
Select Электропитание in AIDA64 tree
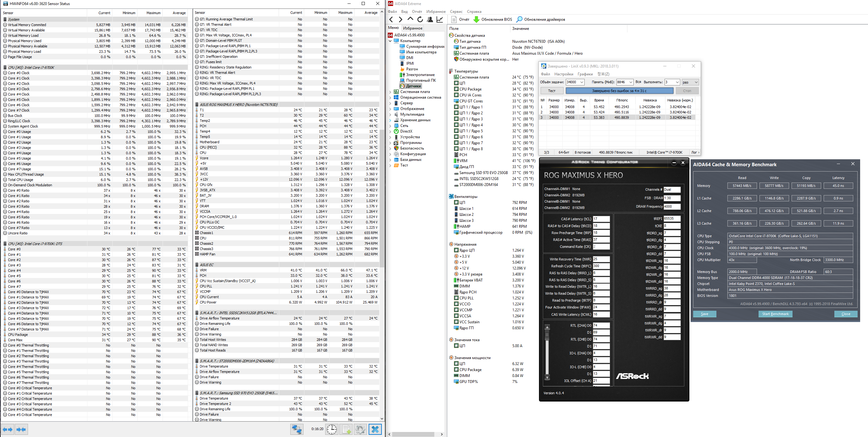(x=417, y=75)
